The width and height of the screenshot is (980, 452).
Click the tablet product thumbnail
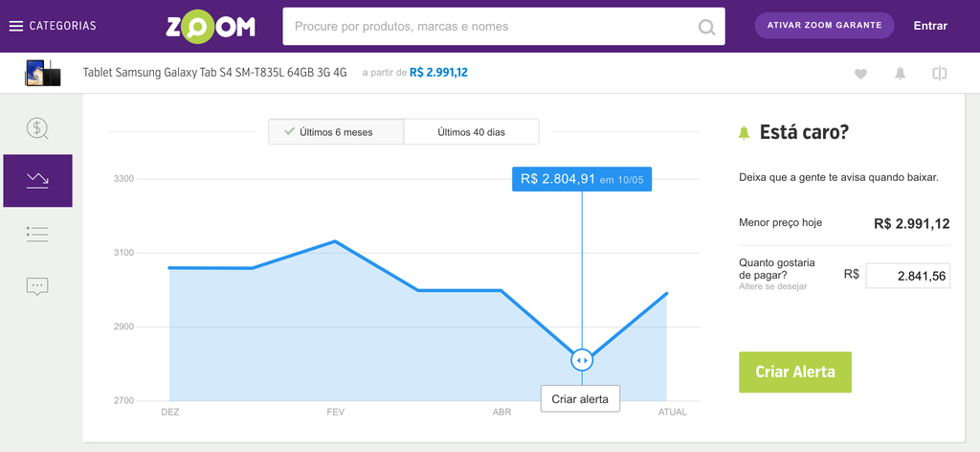coord(43,73)
